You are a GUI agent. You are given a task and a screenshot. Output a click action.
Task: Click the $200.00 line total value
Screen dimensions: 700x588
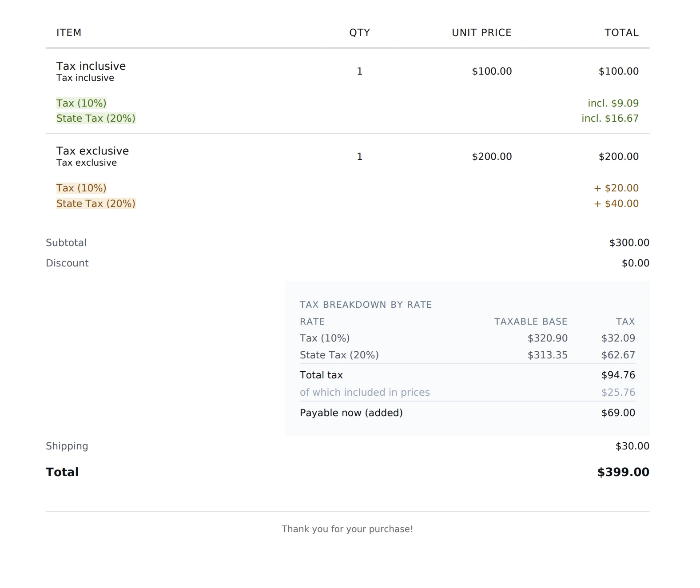pos(618,156)
